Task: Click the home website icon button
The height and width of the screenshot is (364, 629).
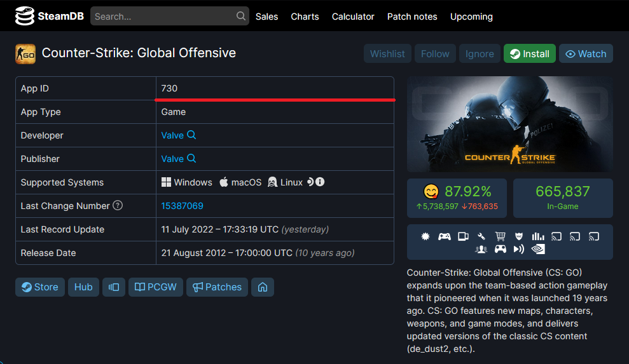Action: tap(263, 287)
